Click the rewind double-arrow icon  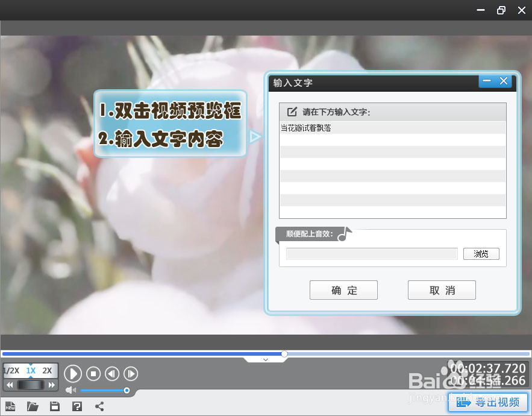pyautogui.click(x=10, y=385)
